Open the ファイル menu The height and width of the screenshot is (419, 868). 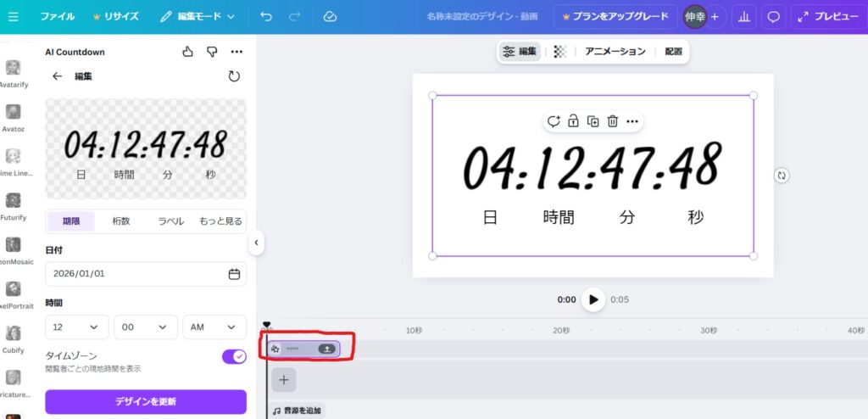[x=58, y=16]
